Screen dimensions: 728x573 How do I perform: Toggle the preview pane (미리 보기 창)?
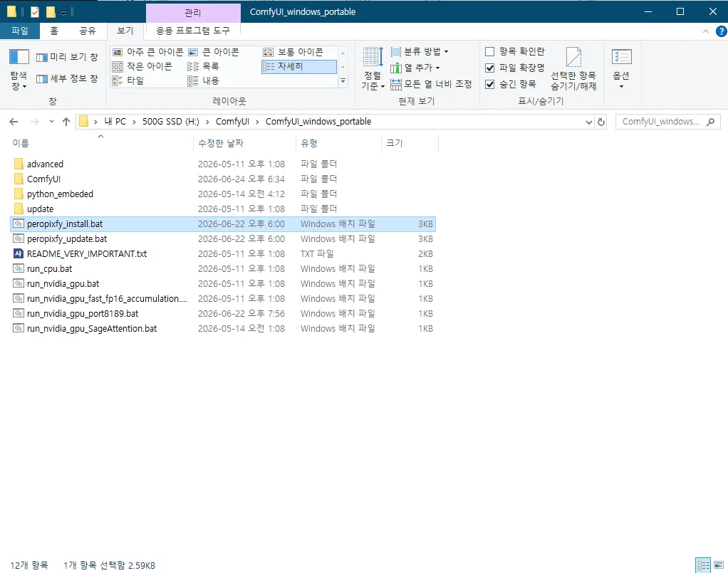[x=68, y=57]
